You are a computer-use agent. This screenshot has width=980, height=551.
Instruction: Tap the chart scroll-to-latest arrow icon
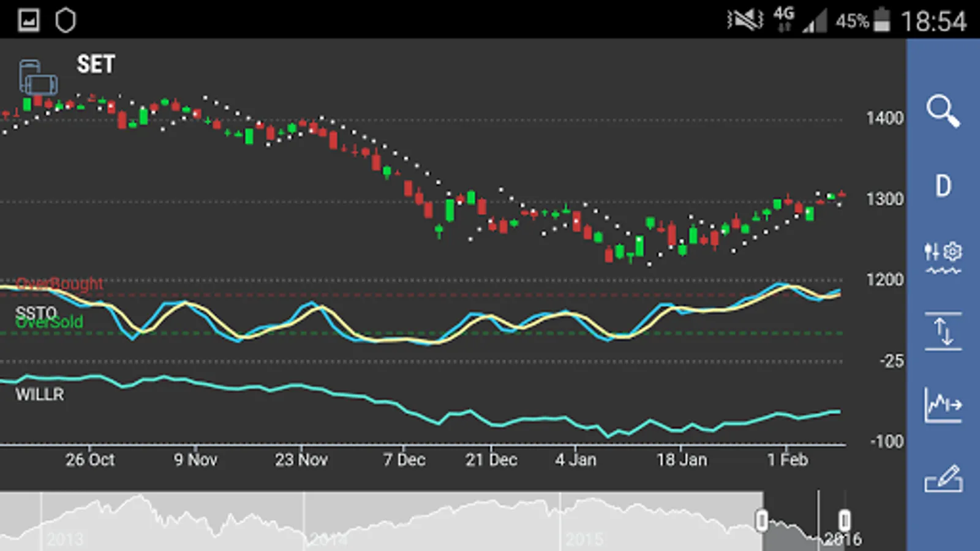[x=943, y=405]
